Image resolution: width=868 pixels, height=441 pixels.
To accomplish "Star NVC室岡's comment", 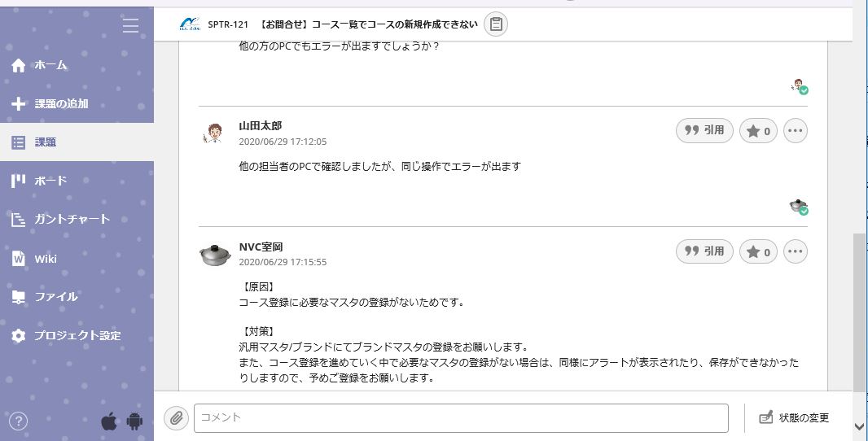I will pos(758,251).
